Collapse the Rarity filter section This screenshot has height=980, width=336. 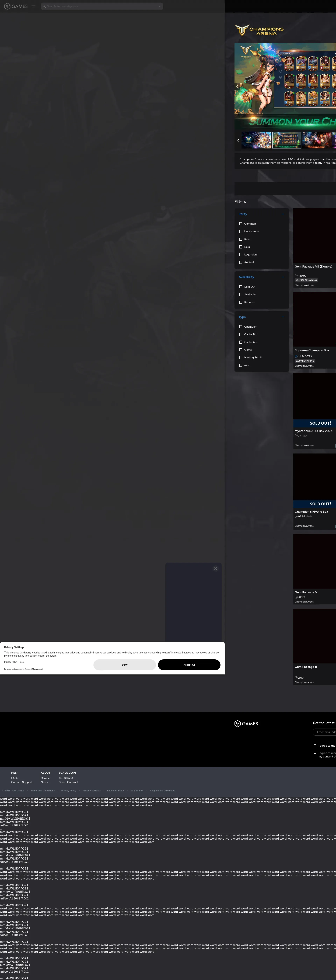(283, 214)
